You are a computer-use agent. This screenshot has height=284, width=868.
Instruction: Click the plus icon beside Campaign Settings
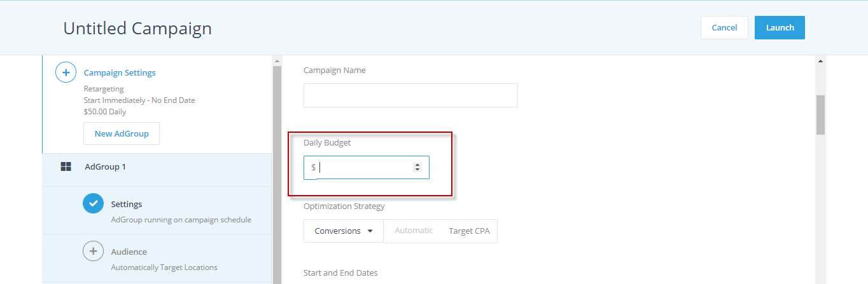[66, 72]
